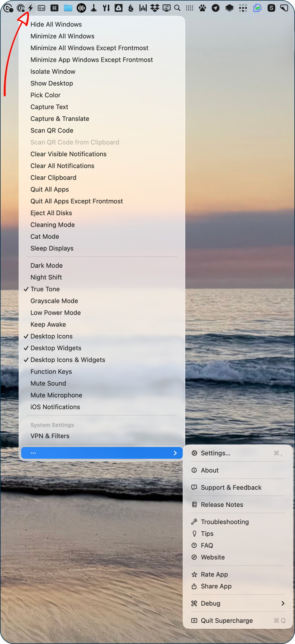Click the S square icon in menu bar

272,8
